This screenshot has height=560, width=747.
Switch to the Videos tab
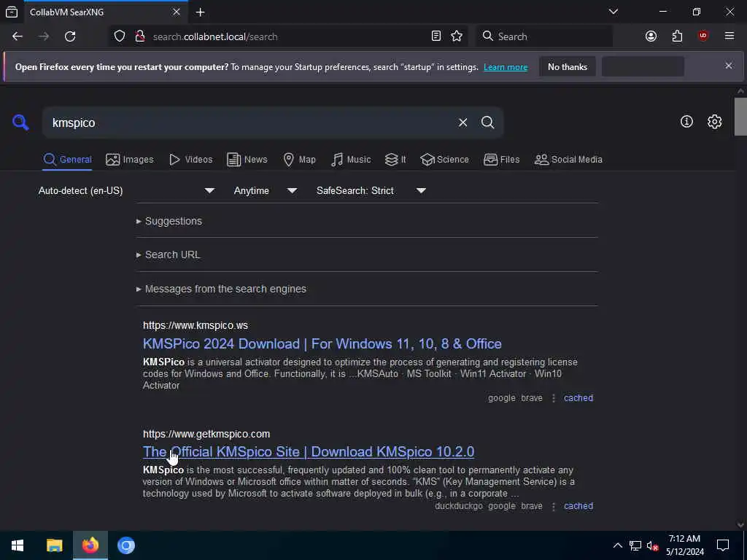[190, 160]
